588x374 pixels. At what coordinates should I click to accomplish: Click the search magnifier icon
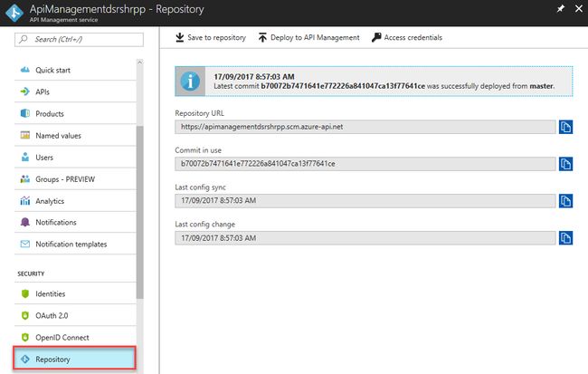point(24,39)
